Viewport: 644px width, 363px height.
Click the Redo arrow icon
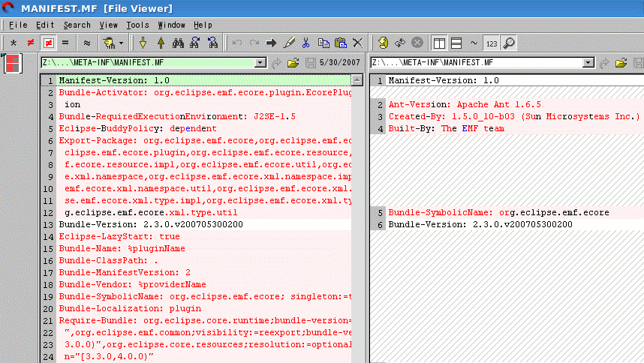click(254, 43)
